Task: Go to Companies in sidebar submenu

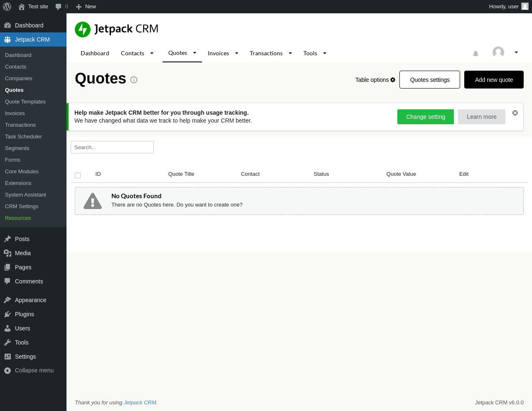Action: tap(19, 79)
